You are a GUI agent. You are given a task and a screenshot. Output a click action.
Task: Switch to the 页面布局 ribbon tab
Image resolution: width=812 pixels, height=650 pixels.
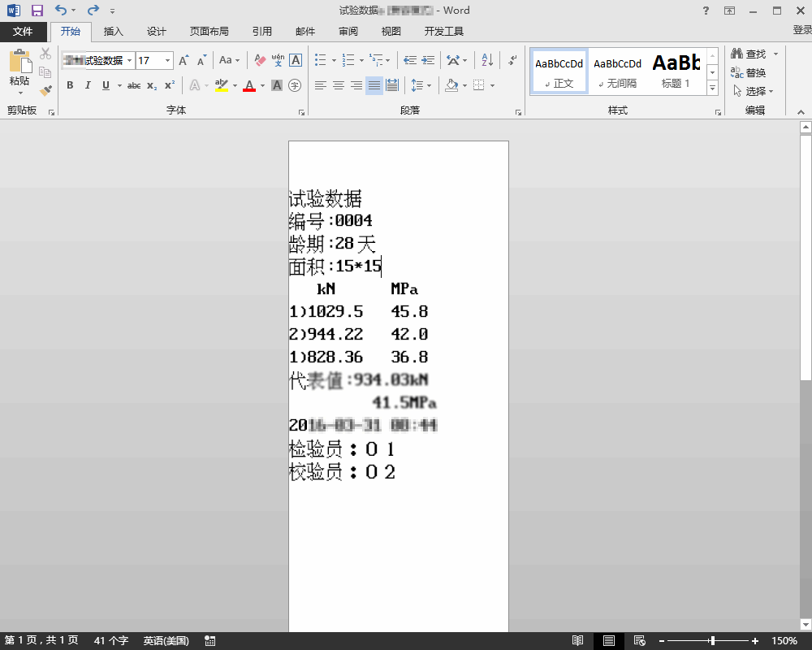209,32
